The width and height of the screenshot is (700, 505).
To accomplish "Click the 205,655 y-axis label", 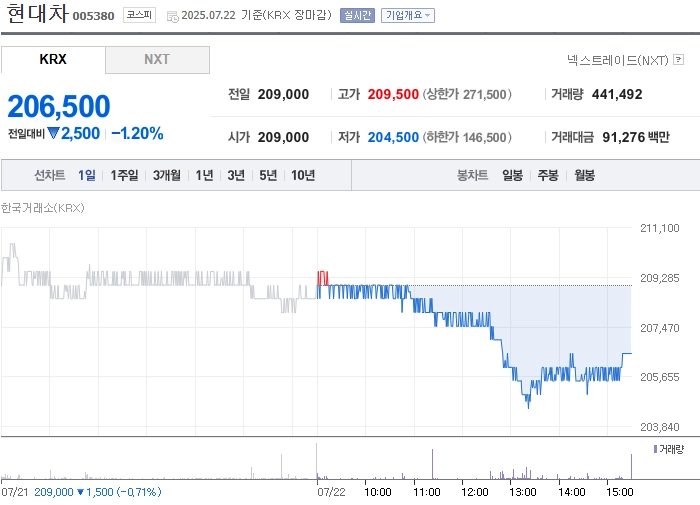I will (x=660, y=377).
